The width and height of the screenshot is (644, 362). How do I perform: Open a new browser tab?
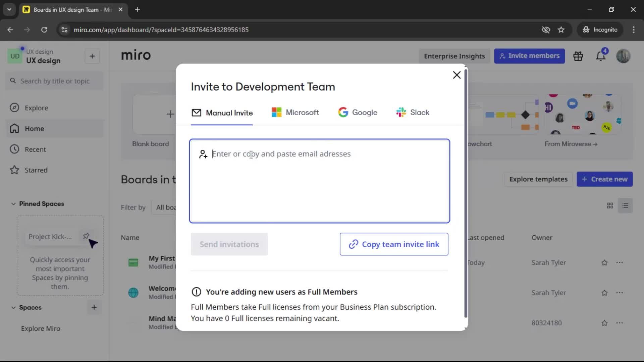tap(138, 10)
